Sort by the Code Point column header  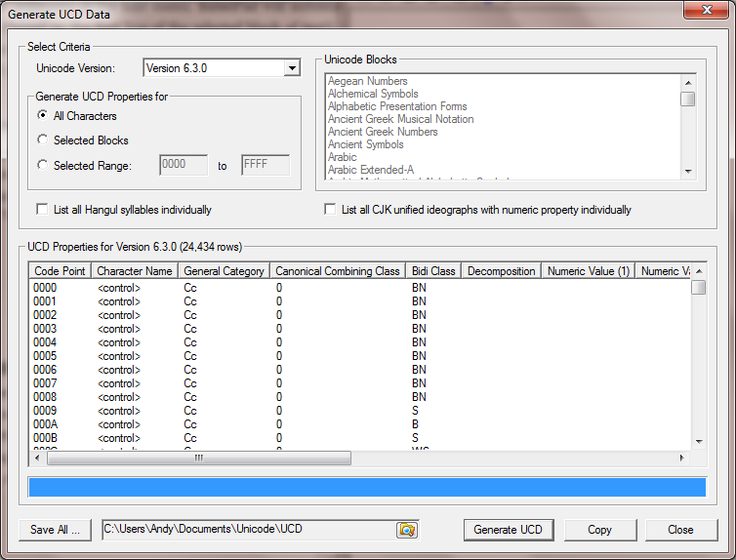click(61, 271)
